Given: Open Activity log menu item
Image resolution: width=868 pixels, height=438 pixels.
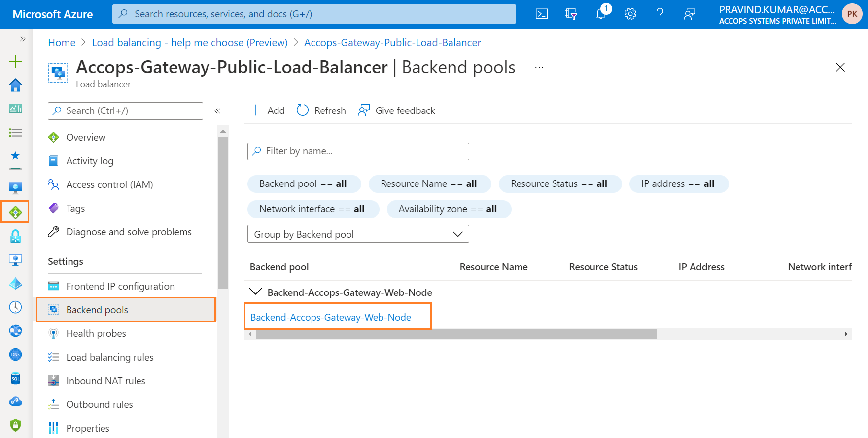Looking at the screenshot, I should click(90, 161).
